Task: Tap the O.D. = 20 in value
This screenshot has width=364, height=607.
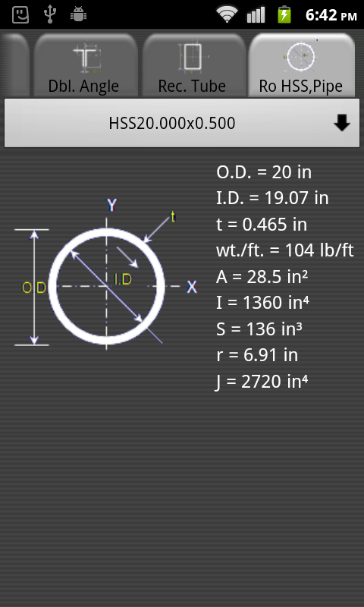Action: tap(264, 172)
